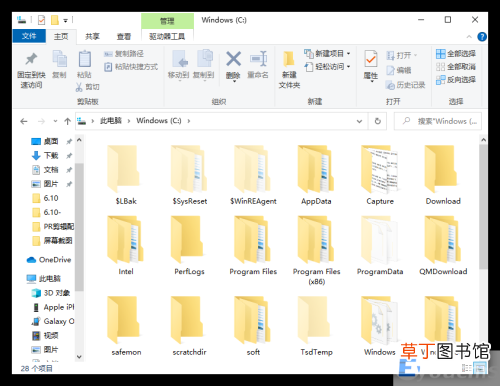Click Windows (C:) in address breadcrumb
The image size is (500, 386).
pyautogui.click(x=159, y=121)
